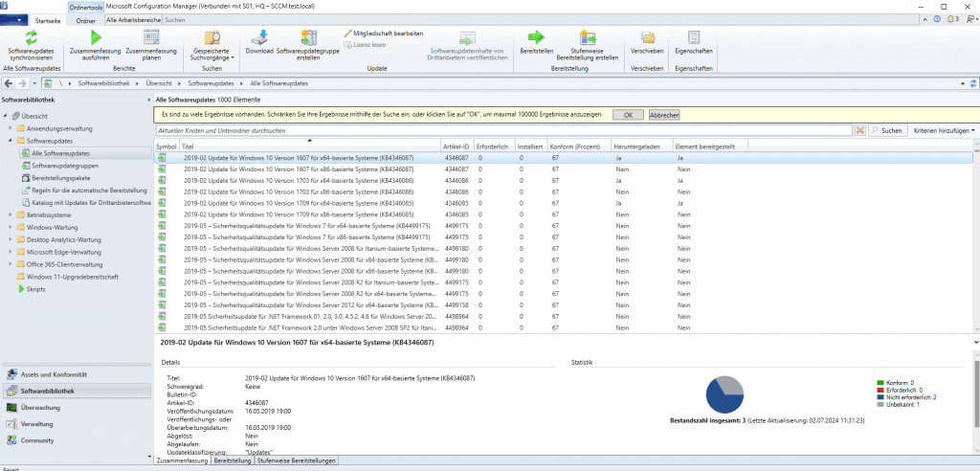Switch to the Bereitstellung bottom tab
This screenshot has height=471, width=980.
233,460
